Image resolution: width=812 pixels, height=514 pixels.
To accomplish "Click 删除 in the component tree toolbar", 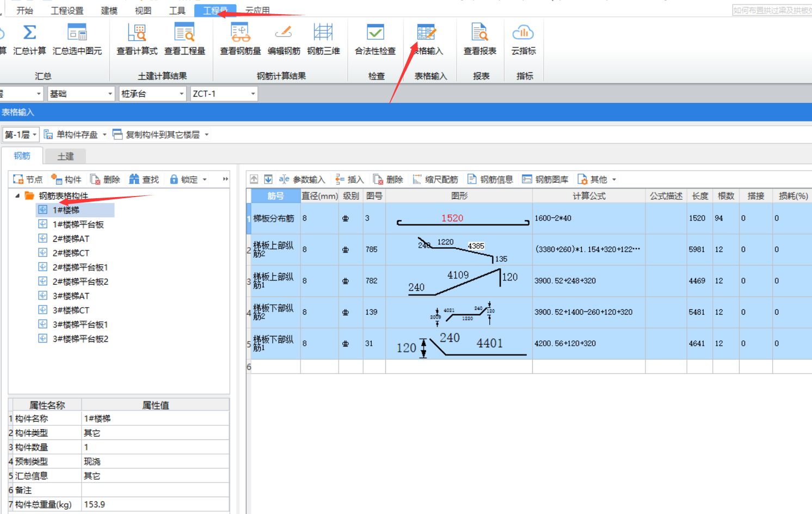I will pyautogui.click(x=105, y=179).
